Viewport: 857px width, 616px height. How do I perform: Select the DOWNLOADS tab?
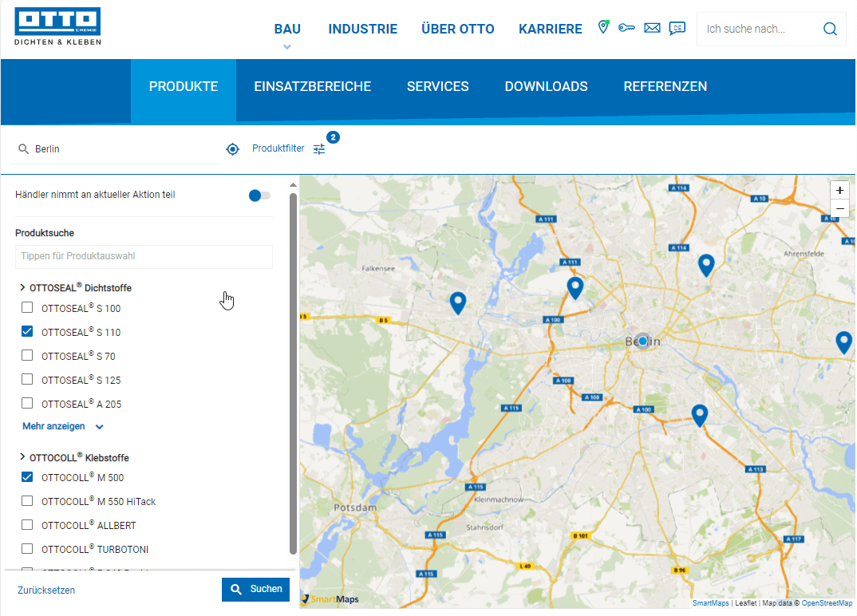click(546, 87)
